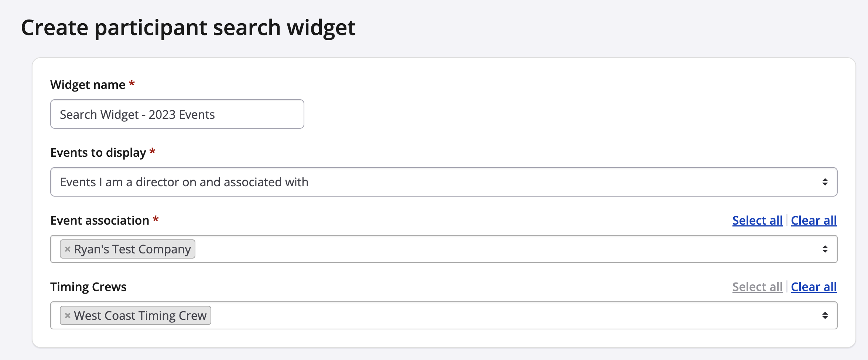Image resolution: width=868 pixels, height=360 pixels.
Task: Click the greyed Select all for Timing Crews
Action: (757, 287)
